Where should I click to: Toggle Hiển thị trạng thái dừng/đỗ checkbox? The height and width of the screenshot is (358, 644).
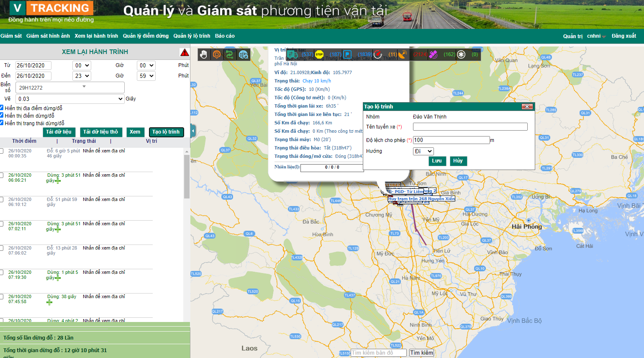[x=2, y=123]
